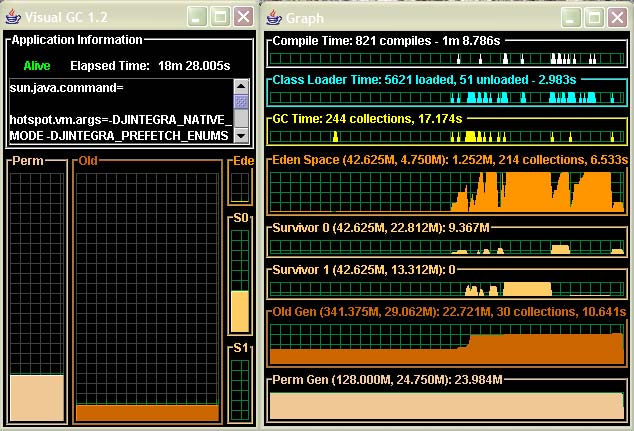Click the Eden Space usage graph

point(447,192)
